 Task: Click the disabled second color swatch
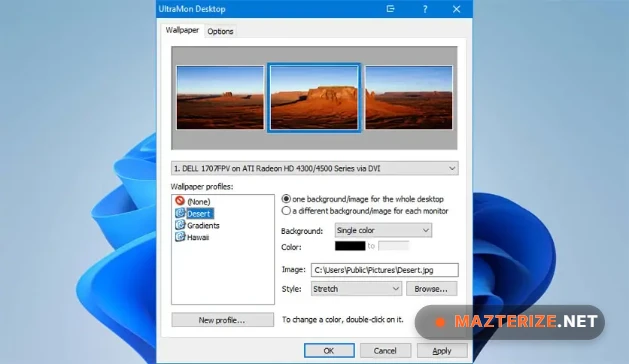tap(394, 246)
